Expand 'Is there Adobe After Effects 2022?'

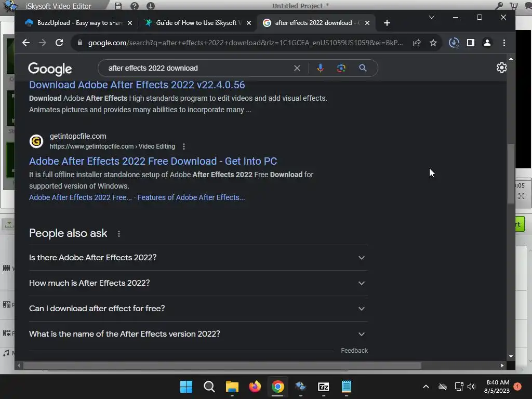pos(198,258)
